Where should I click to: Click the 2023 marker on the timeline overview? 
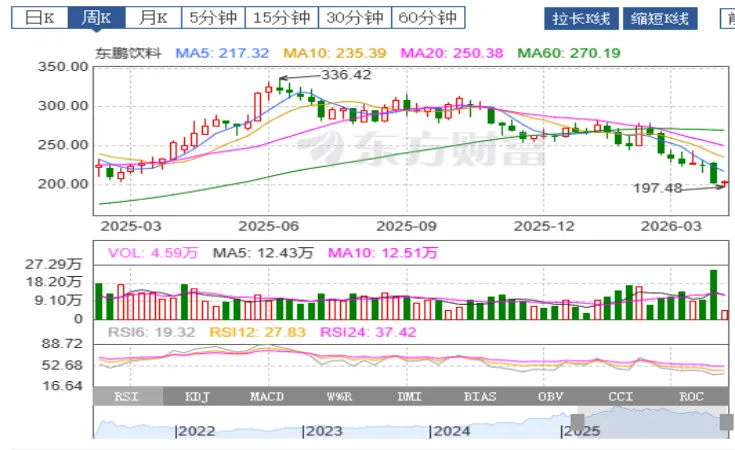coord(322,431)
